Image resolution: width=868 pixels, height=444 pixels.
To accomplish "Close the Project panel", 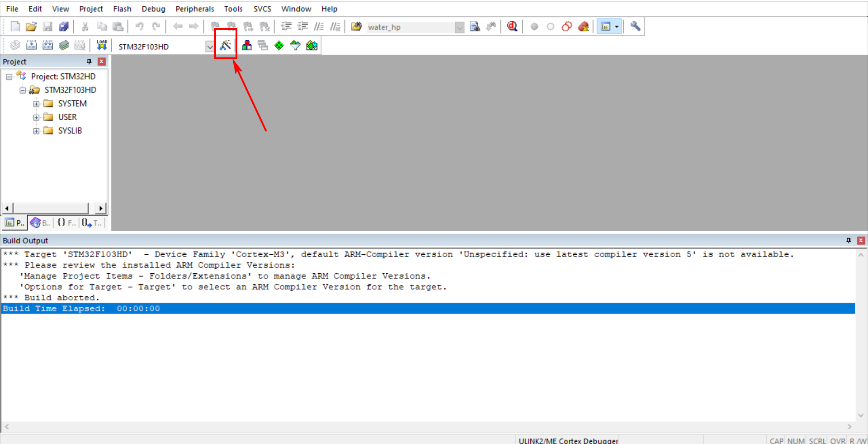I will (102, 61).
